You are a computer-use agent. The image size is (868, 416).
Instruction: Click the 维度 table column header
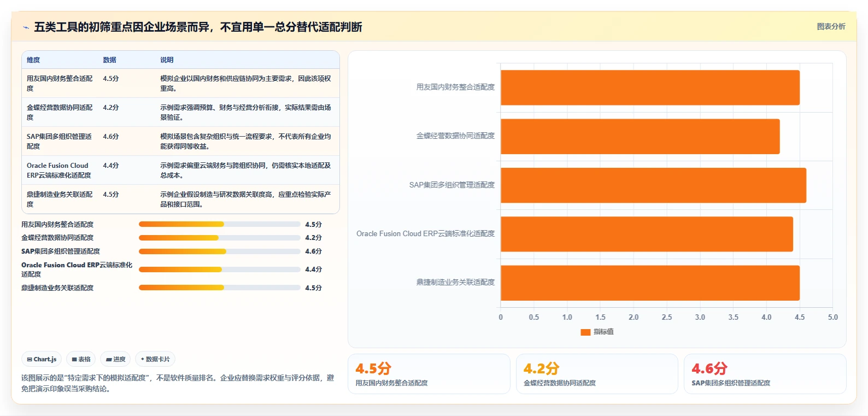coord(33,60)
